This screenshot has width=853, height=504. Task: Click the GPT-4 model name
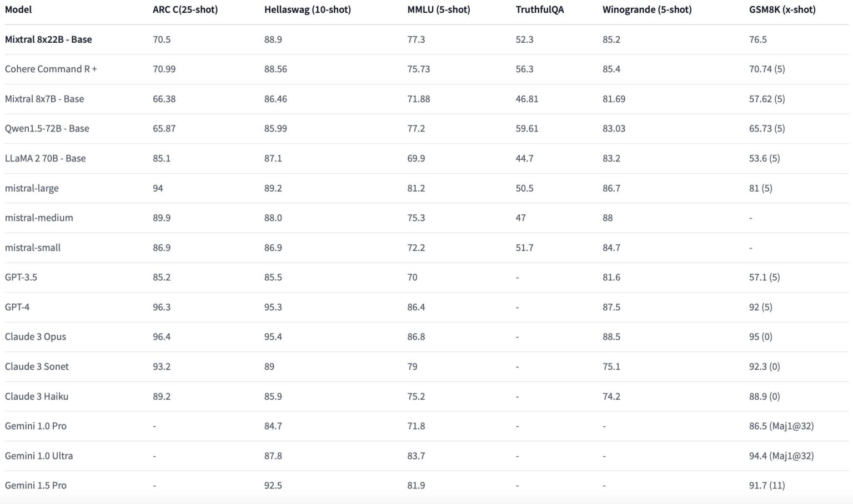[x=17, y=307]
